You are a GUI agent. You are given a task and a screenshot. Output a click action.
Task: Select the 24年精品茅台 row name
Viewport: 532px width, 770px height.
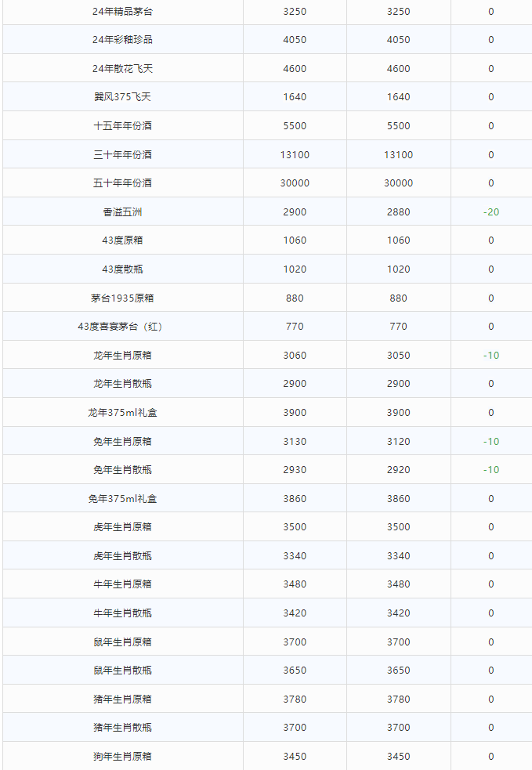pyautogui.click(x=122, y=11)
